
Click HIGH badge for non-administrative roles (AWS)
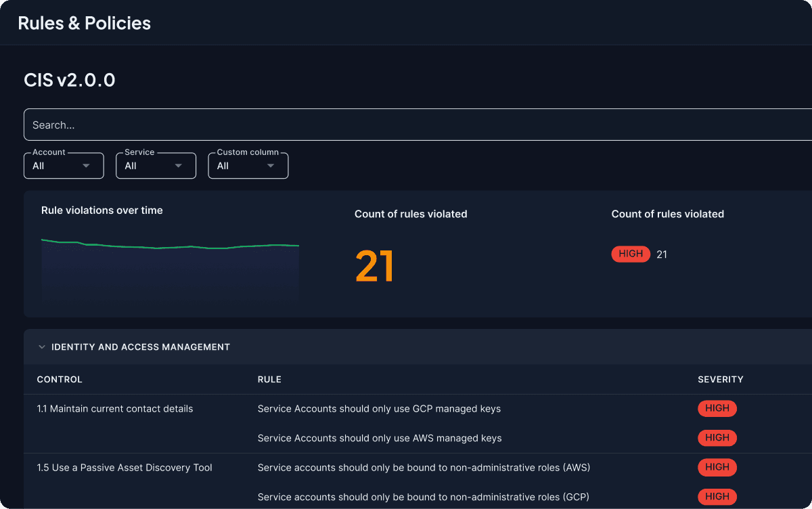[717, 467]
